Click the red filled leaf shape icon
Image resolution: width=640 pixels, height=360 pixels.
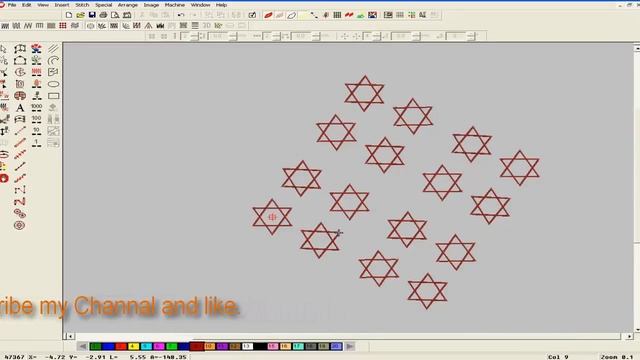point(268,15)
